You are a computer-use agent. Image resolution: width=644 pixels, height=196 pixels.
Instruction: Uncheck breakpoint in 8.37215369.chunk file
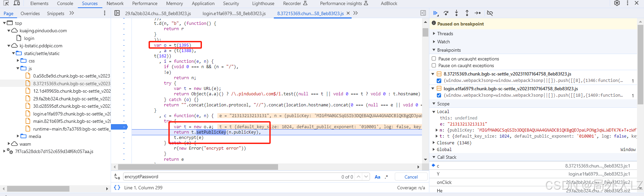click(439, 81)
